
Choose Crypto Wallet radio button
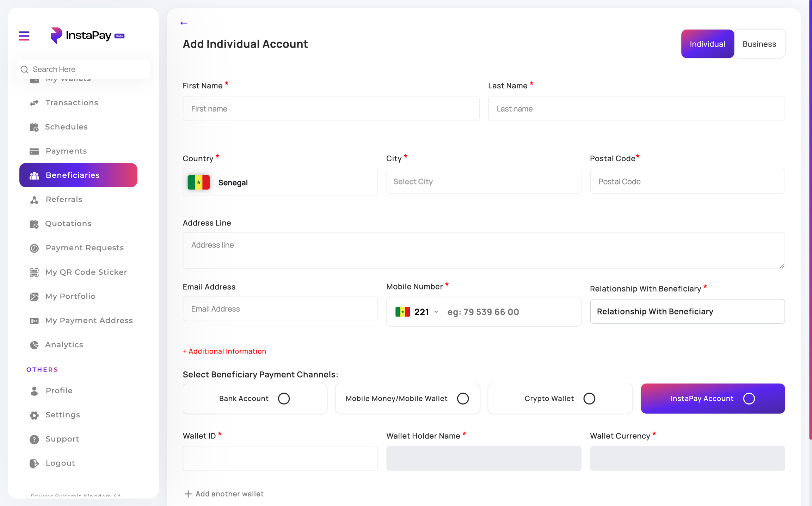pyautogui.click(x=589, y=399)
